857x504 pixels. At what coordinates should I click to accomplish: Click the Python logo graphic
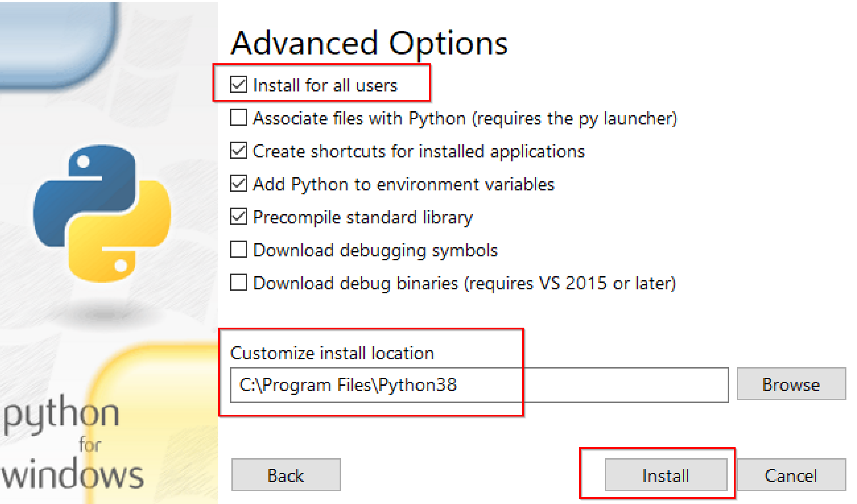click(x=102, y=213)
